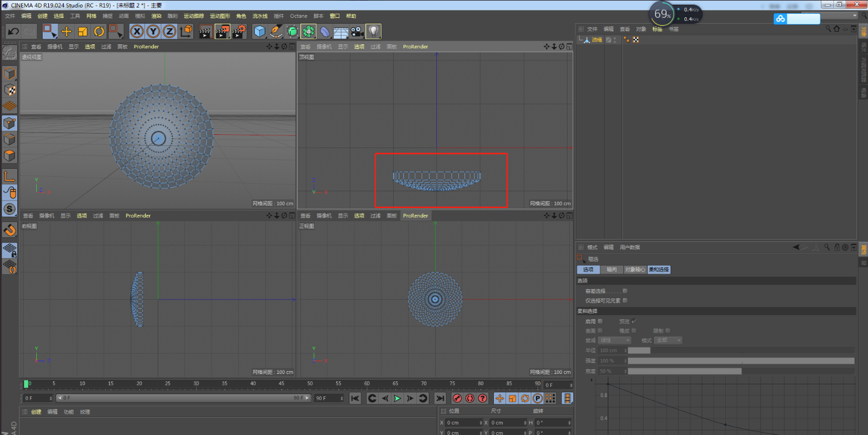Click the Axis mode L-shaped icon
The height and width of the screenshot is (435, 868).
point(10,176)
